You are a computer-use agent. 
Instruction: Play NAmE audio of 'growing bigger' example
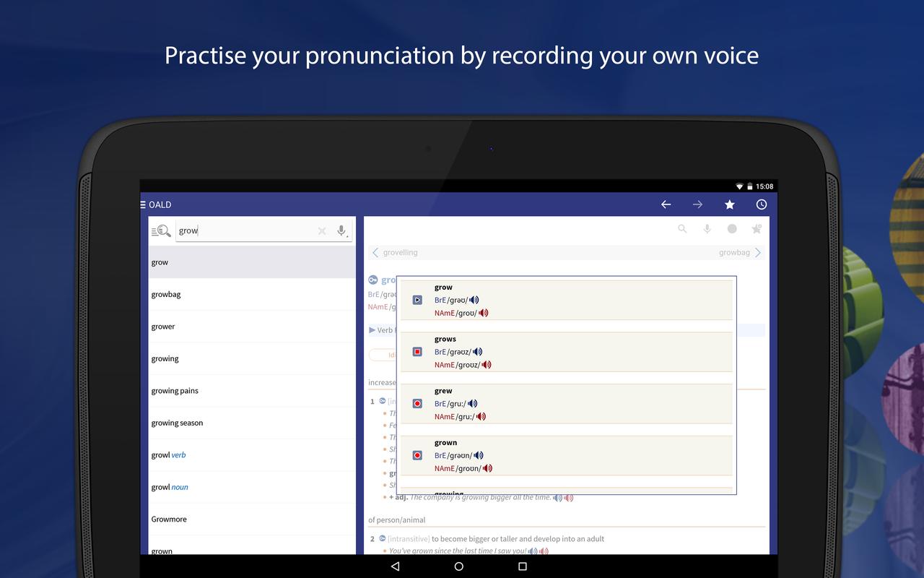(x=569, y=498)
